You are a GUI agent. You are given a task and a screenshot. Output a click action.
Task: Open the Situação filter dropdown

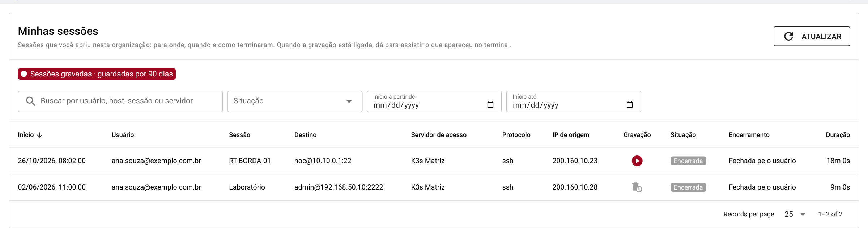pyautogui.click(x=295, y=101)
